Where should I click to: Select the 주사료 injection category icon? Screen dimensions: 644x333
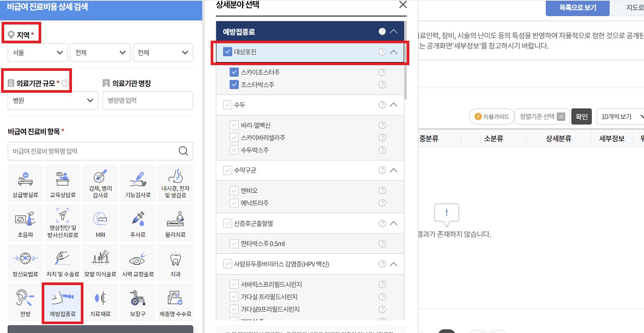coord(138,223)
